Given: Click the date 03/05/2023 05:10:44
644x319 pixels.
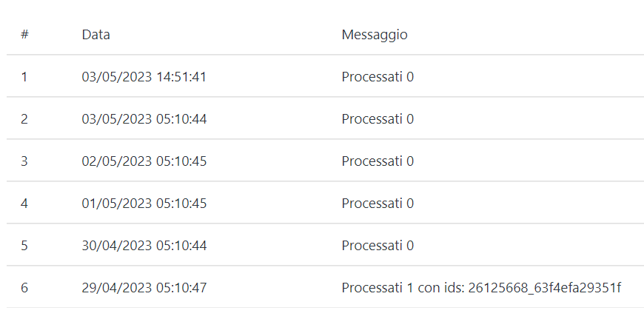Looking at the screenshot, I should point(144,118).
